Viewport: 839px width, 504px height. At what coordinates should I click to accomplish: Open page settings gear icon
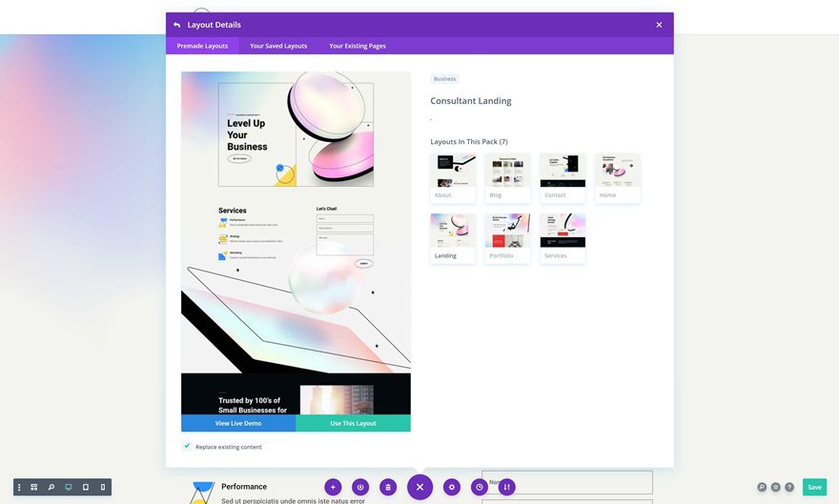452,487
